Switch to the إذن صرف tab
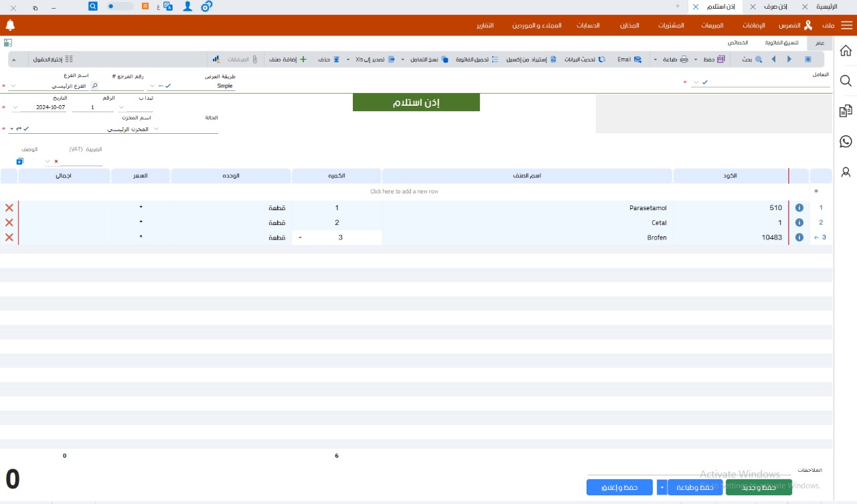This screenshot has height=504, width=857. point(775,6)
